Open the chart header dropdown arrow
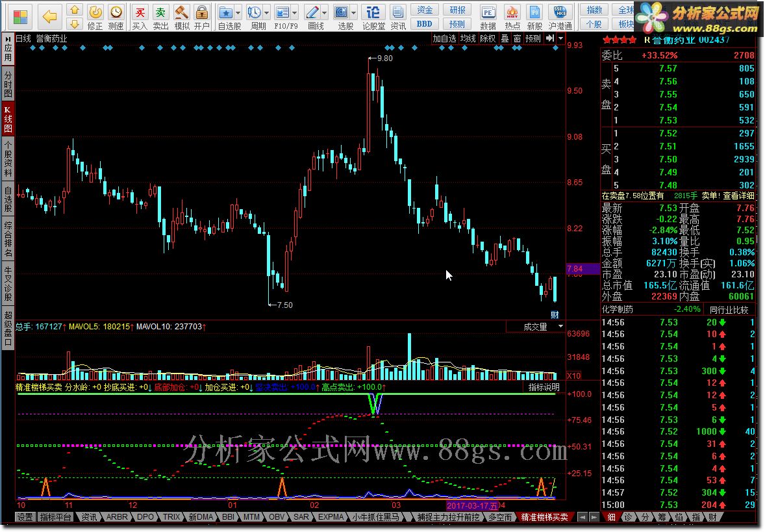This screenshot has width=765, height=532. coord(560,38)
